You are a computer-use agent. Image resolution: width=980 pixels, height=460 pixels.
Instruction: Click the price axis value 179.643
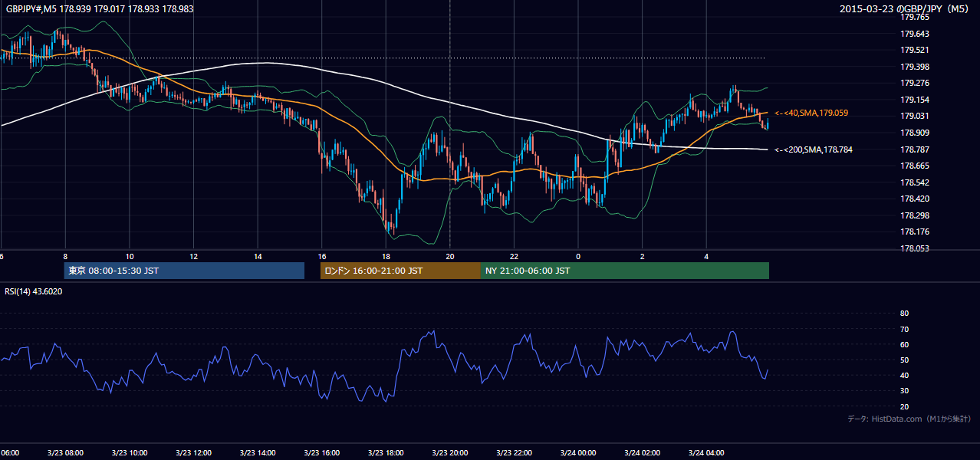914,34
